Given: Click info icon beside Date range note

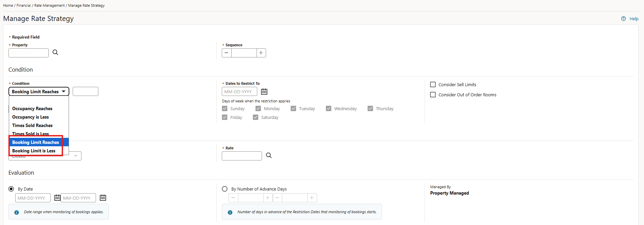Looking at the screenshot, I should pos(17,212).
